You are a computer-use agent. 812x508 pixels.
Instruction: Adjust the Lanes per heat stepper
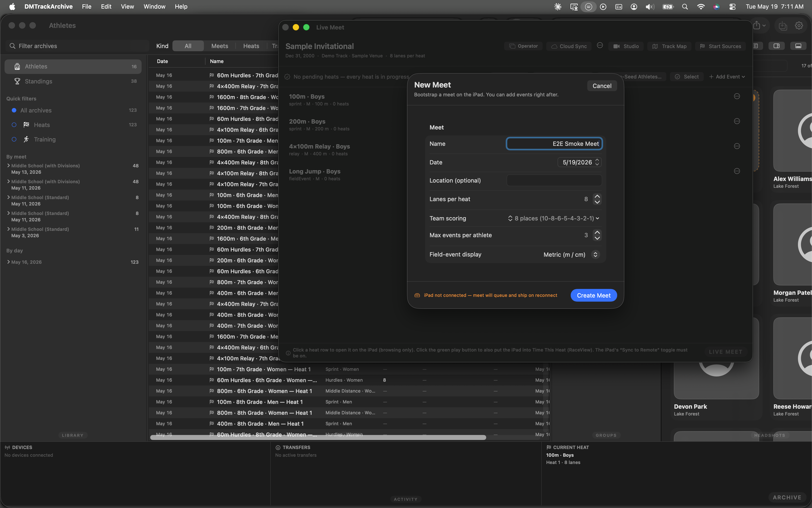pyautogui.click(x=597, y=199)
